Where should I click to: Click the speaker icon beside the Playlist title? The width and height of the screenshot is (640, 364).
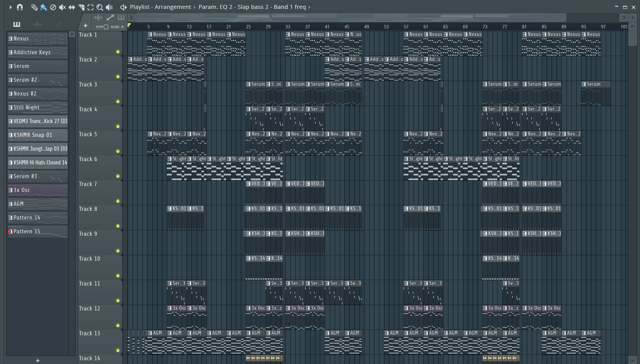click(x=123, y=7)
